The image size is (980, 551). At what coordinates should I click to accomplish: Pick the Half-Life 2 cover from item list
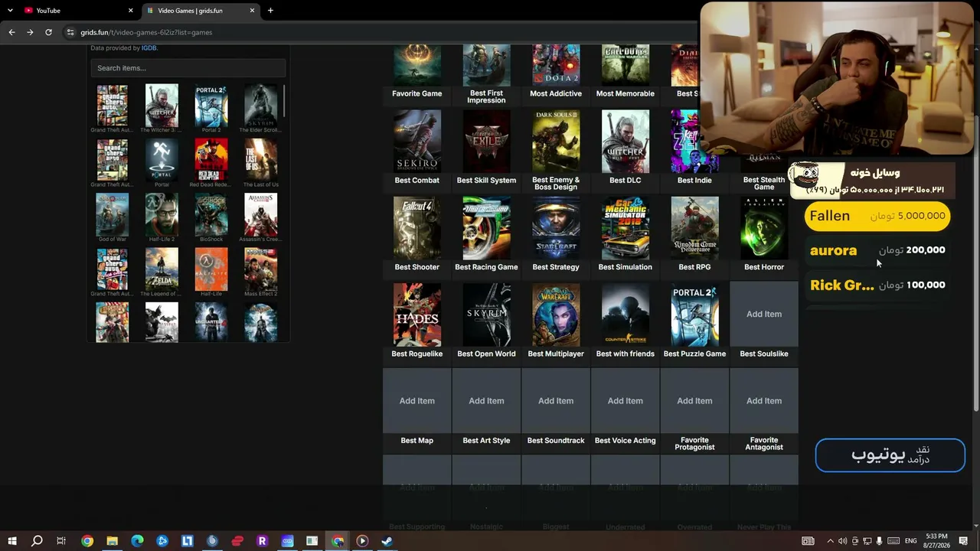coord(162,214)
